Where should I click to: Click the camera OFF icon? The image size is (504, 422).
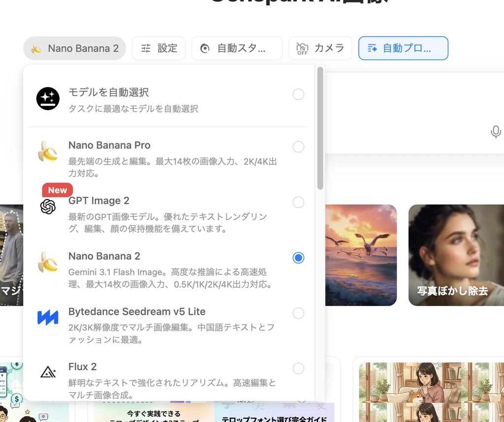point(302,48)
